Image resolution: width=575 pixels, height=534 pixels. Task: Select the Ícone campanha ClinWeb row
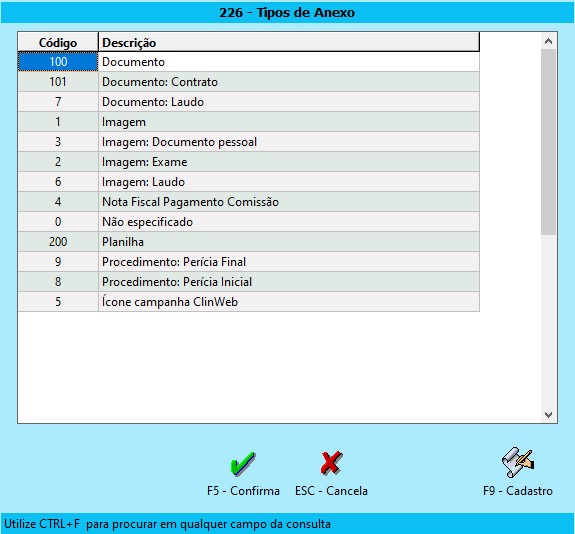248,302
